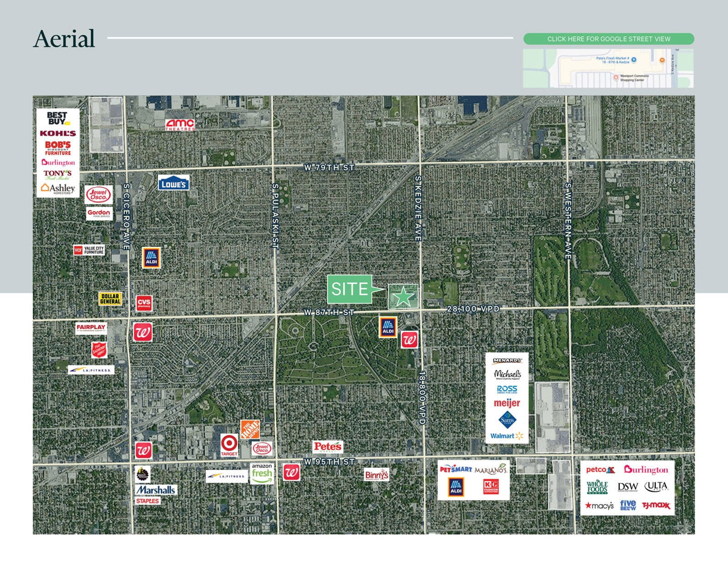Select the Five Below logo
This screenshot has width=728, height=562.
coord(628,505)
